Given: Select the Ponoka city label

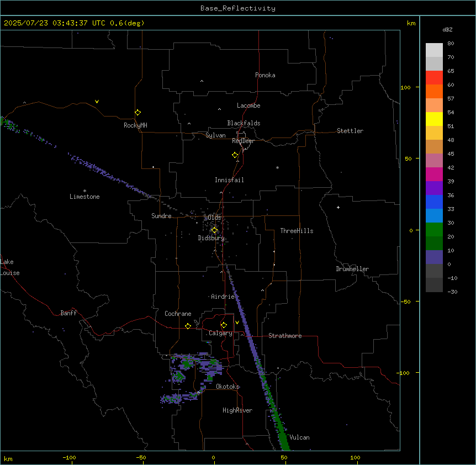Looking at the screenshot, I should click(x=265, y=75).
